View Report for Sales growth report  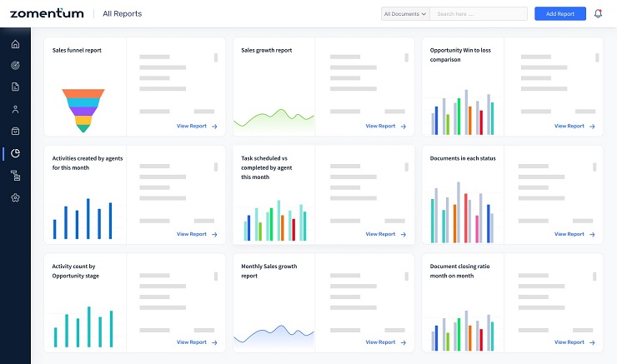pos(385,127)
